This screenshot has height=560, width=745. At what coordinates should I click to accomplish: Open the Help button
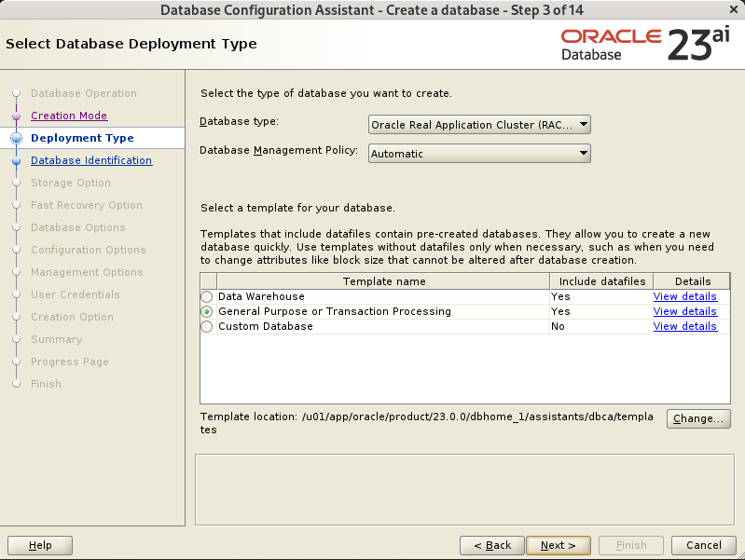pyautogui.click(x=40, y=545)
